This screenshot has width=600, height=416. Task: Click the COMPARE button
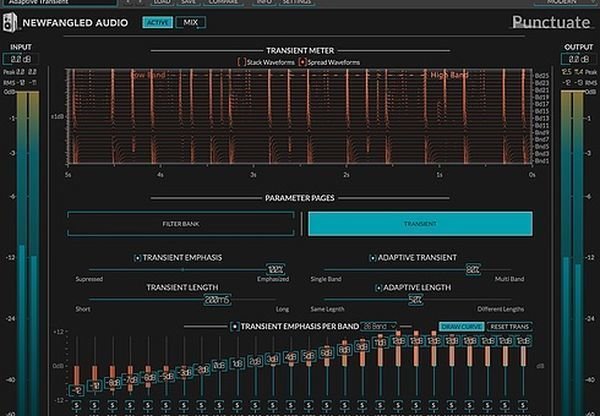pos(223,2)
